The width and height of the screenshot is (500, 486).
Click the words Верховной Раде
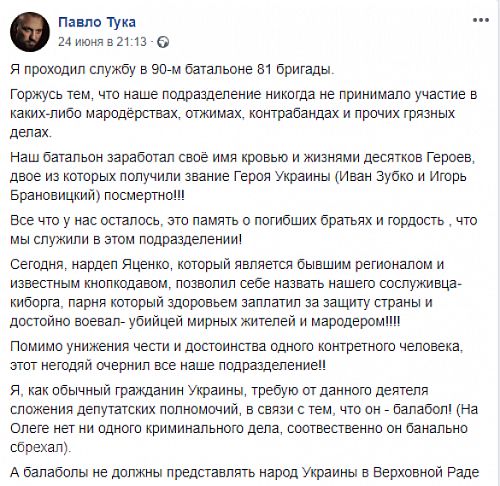(x=426, y=472)
